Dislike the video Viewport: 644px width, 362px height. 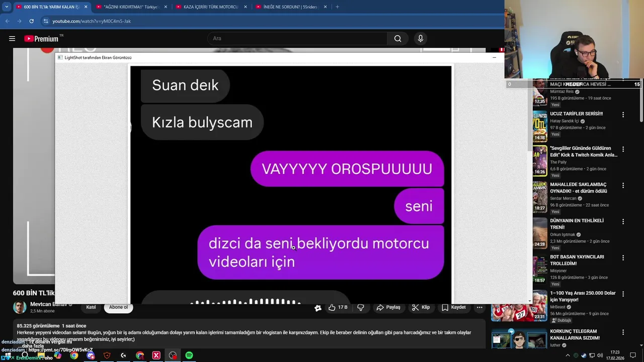361,307
